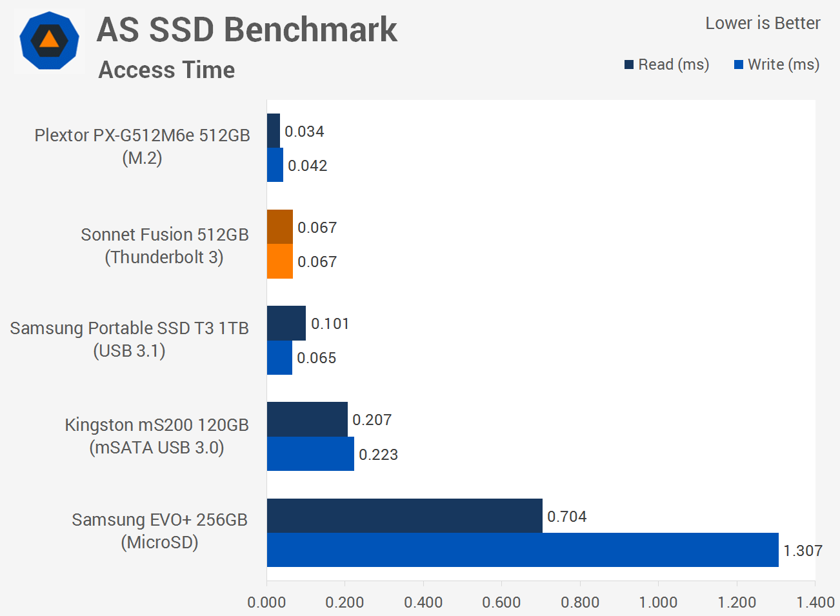Click the blue polygon logo icon
This screenshot has width=840, height=616.
click(x=49, y=41)
